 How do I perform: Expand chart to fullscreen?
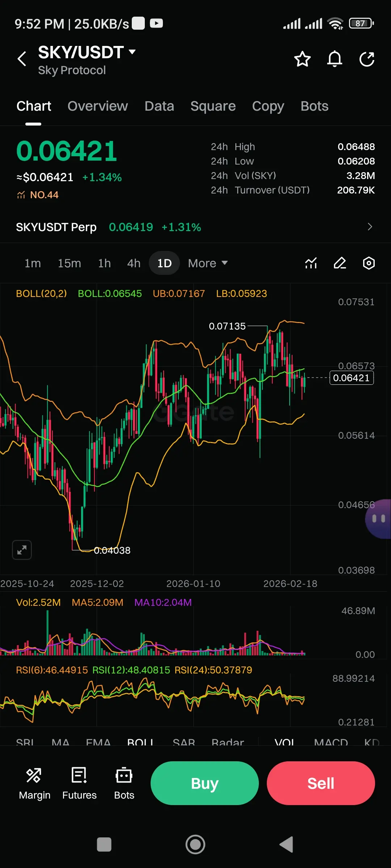22,550
